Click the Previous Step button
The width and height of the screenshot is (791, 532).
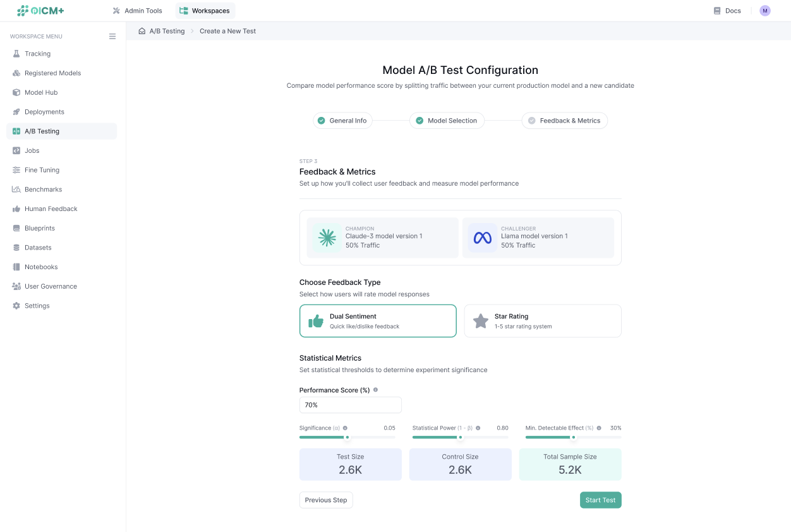point(326,500)
